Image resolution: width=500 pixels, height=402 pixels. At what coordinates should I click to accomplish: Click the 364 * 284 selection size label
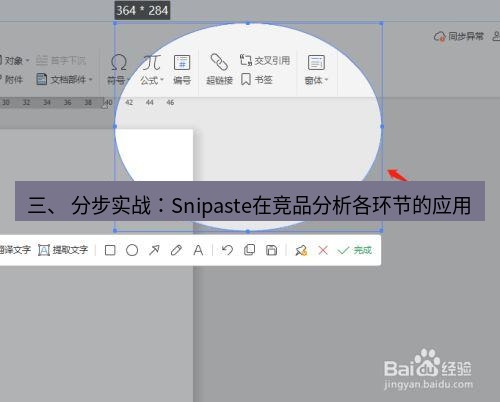click(142, 11)
